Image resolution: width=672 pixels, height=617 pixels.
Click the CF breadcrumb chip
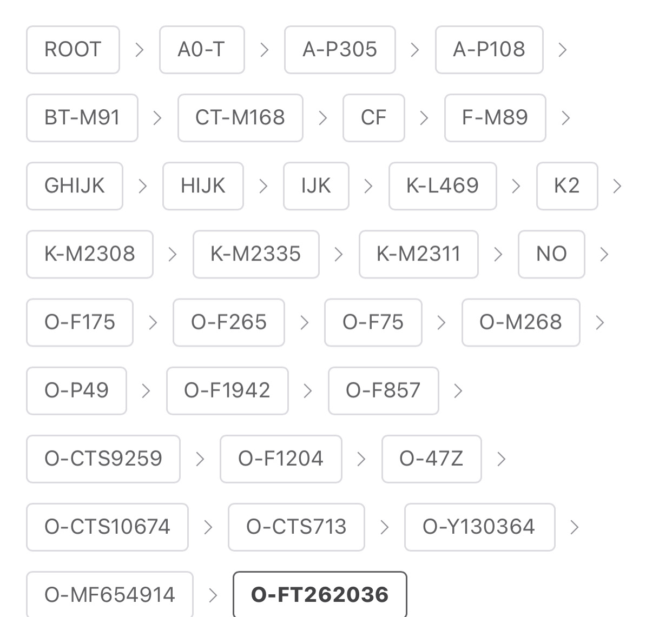373,118
